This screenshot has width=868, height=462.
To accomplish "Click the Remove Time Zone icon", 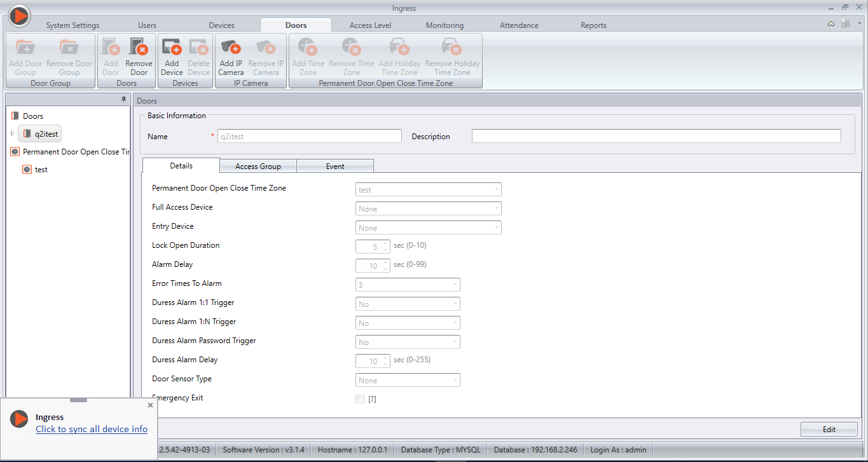I will (352, 48).
